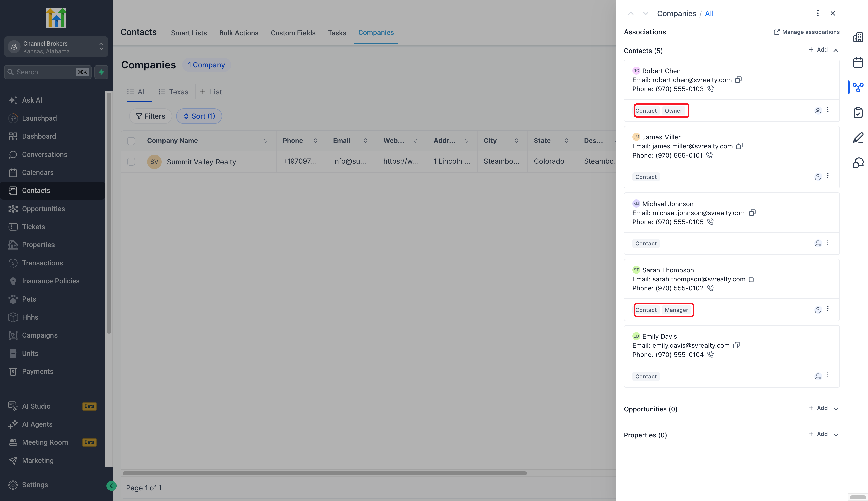Copy Robert Chen's email address
868x501 pixels.
[738, 80]
